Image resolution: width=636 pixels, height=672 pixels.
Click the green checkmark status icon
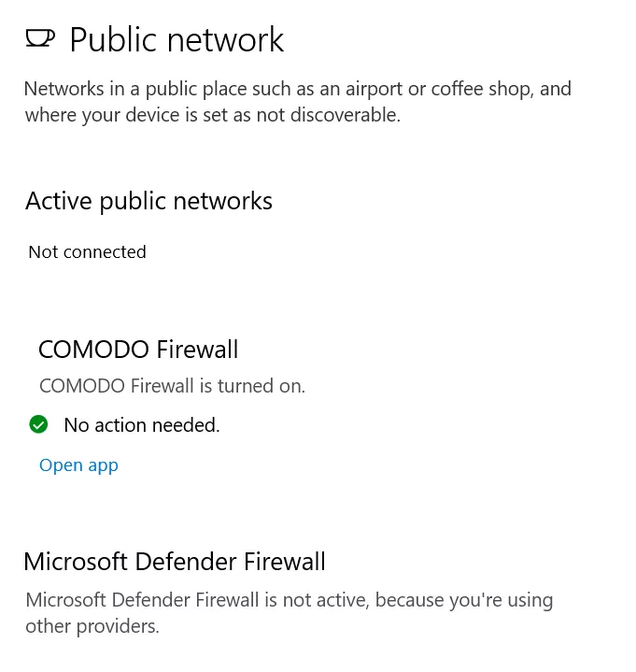[x=38, y=424]
